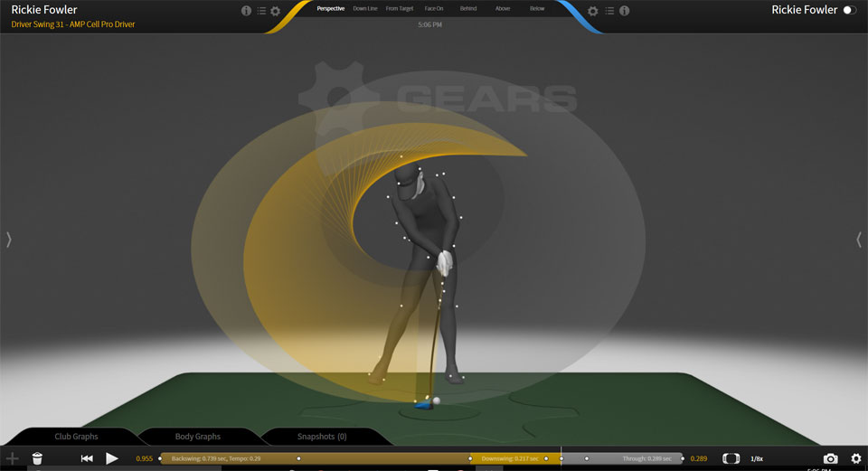Viewport: 868px width, 471px height.
Task: Click the trash delete icon
Action: [x=37, y=458]
